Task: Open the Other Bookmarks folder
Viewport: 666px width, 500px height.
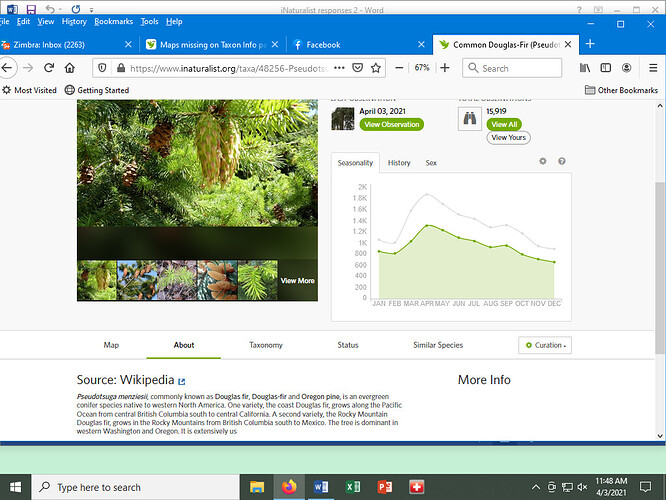Action: (621, 90)
